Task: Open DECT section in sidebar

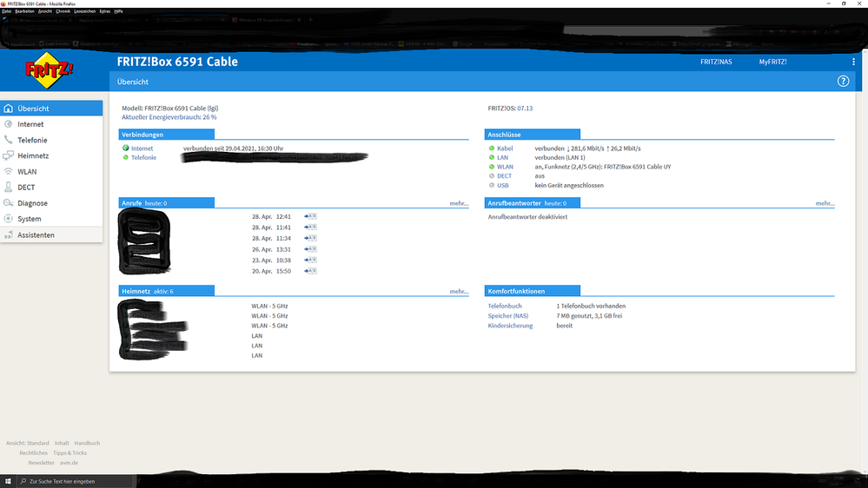Action: 51,187
